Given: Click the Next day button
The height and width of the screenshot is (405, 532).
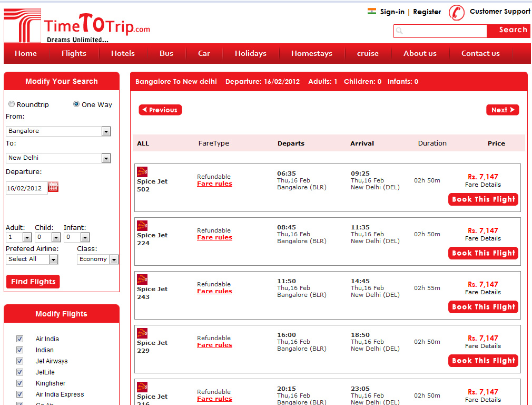Looking at the screenshot, I should click(x=503, y=110).
